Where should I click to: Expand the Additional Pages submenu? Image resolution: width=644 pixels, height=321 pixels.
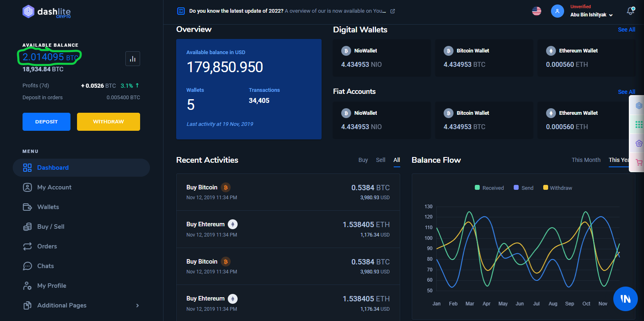(137, 305)
